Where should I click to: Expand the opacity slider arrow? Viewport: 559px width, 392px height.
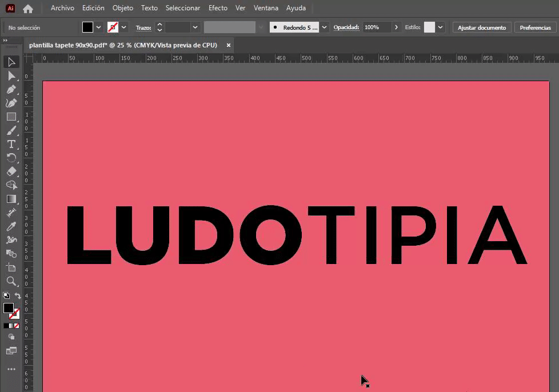point(396,27)
